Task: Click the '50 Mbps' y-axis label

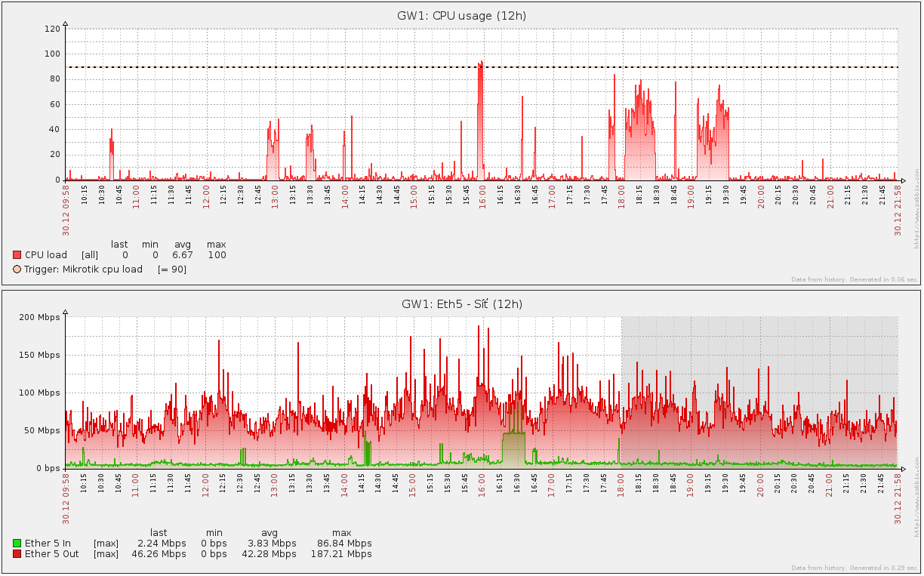Action: pyautogui.click(x=42, y=431)
